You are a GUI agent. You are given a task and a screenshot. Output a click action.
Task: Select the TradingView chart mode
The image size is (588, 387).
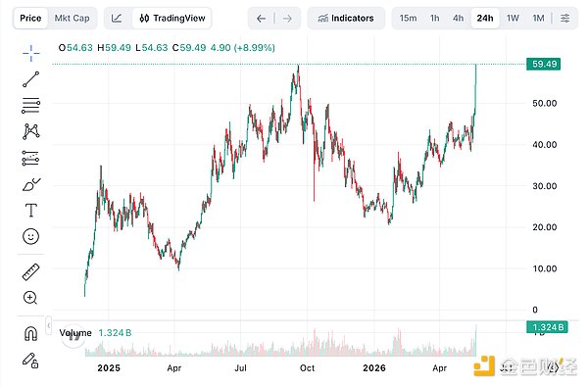(172, 18)
